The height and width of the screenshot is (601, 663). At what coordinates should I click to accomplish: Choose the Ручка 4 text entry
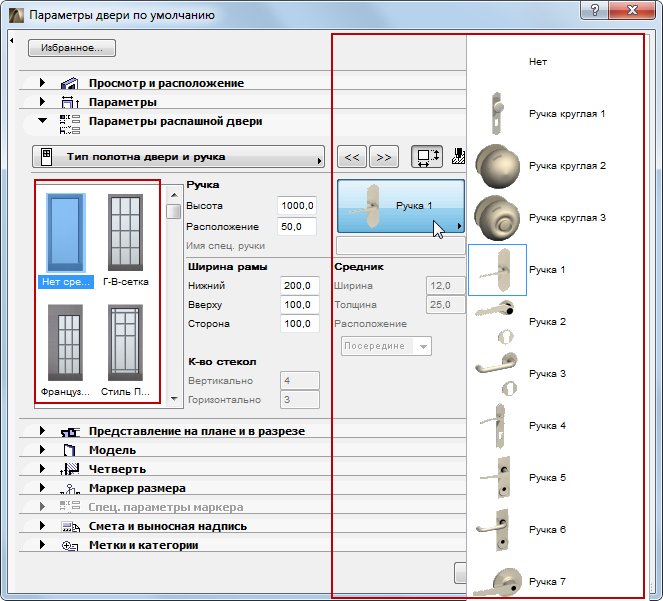pyautogui.click(x=547, y=426)
